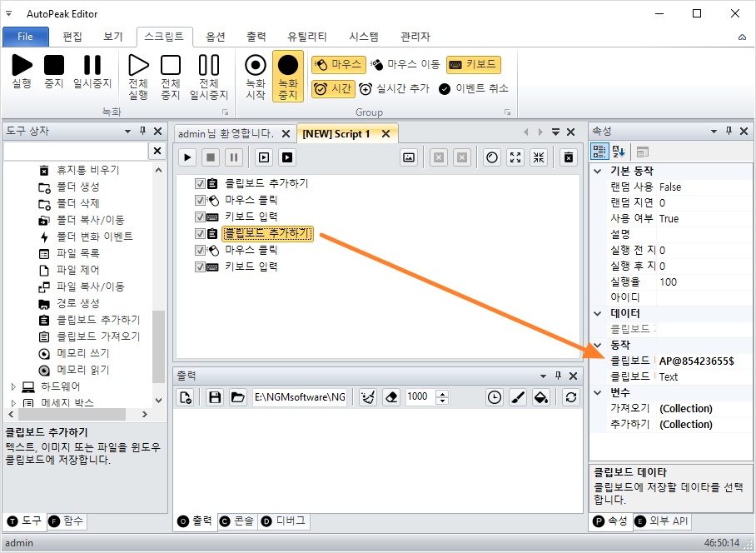
Task: Click the script editor expand-all icon
Action: [x=515, y=157]
